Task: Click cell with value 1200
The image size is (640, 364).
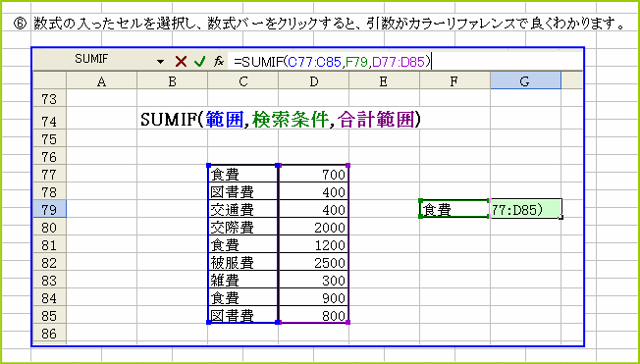Action: click(313, 245)
